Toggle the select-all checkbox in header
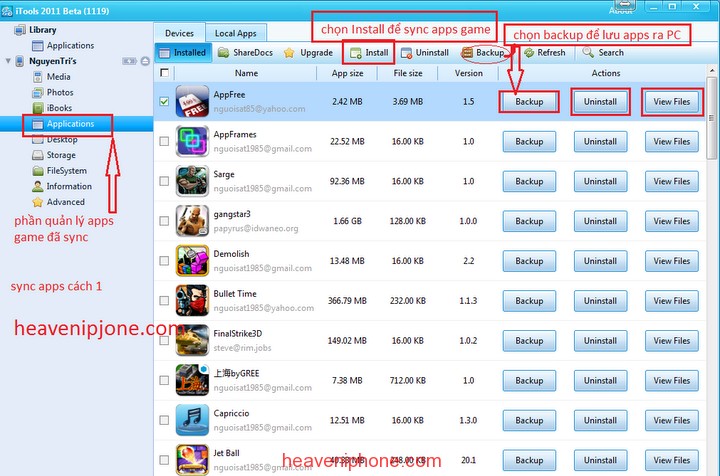Screen dimensions: 720x476 pyautogui.click(x=164, y=73)
